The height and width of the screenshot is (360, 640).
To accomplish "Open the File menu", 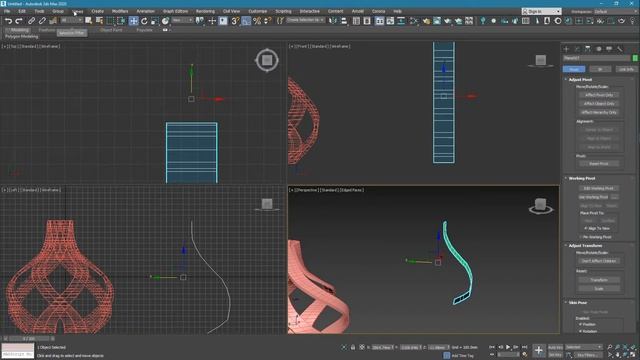I will click(7, 11).
